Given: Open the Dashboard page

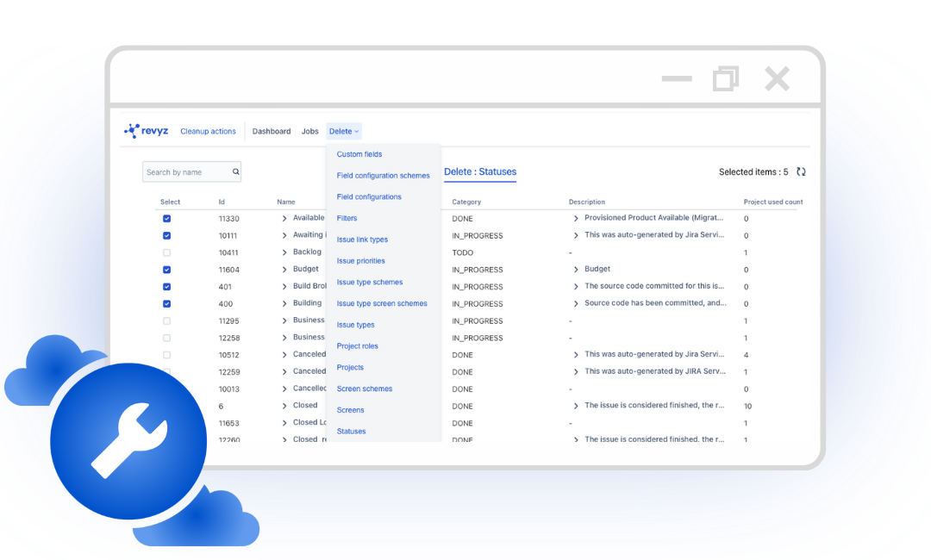Looking at the screenshot, I should tap(272, 132).
